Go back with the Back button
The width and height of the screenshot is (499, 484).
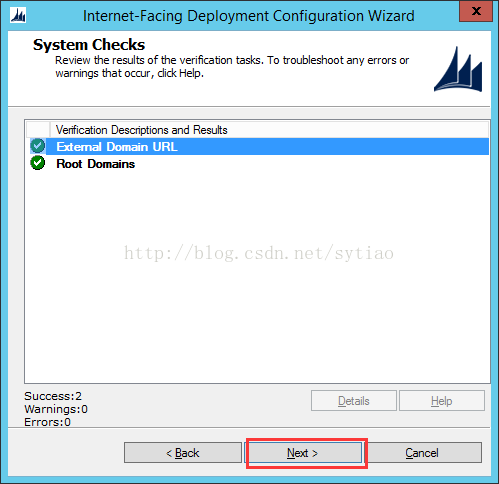click(x=183, y=453)
